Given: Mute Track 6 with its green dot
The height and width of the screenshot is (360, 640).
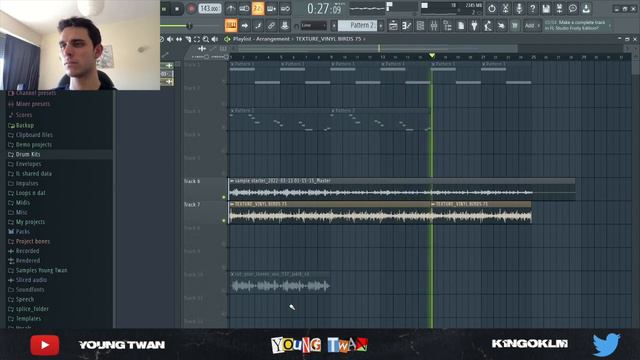Looking at the screenshot, I should coord(224,197).
